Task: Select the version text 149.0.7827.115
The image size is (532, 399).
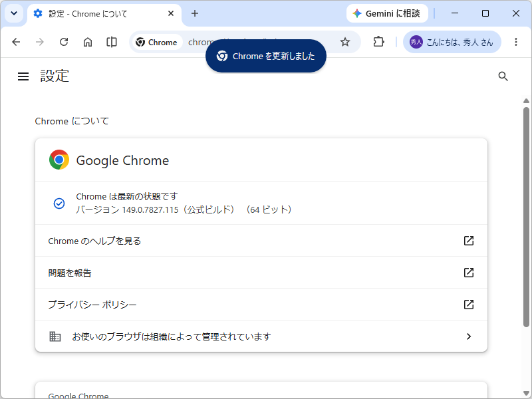Action: click(x=150, y=210)
